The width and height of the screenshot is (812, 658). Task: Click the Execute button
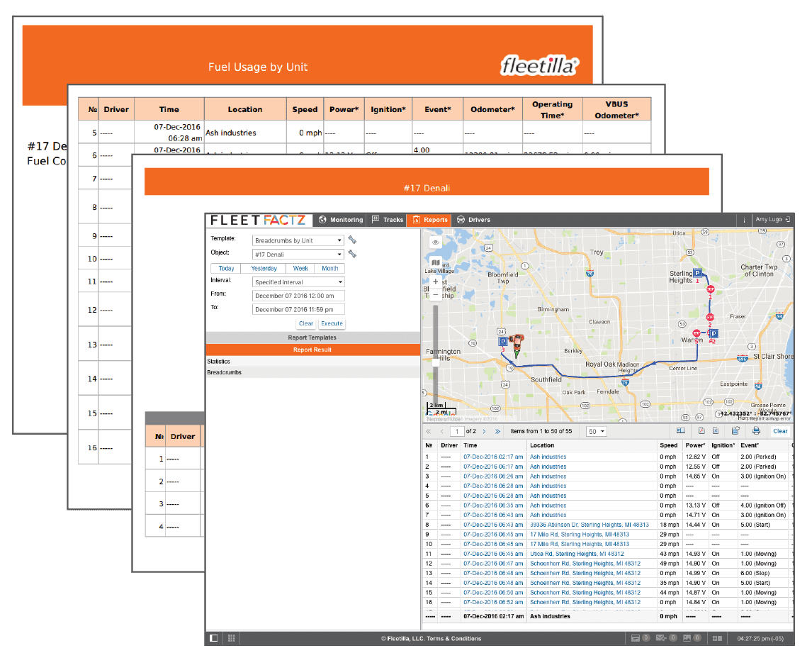pyautogui.click(x=332, y=323)
